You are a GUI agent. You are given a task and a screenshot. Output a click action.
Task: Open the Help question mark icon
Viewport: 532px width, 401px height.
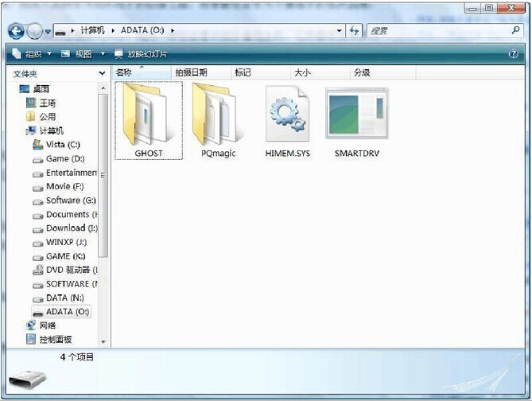pyautogui.click(x=514, y=53)
